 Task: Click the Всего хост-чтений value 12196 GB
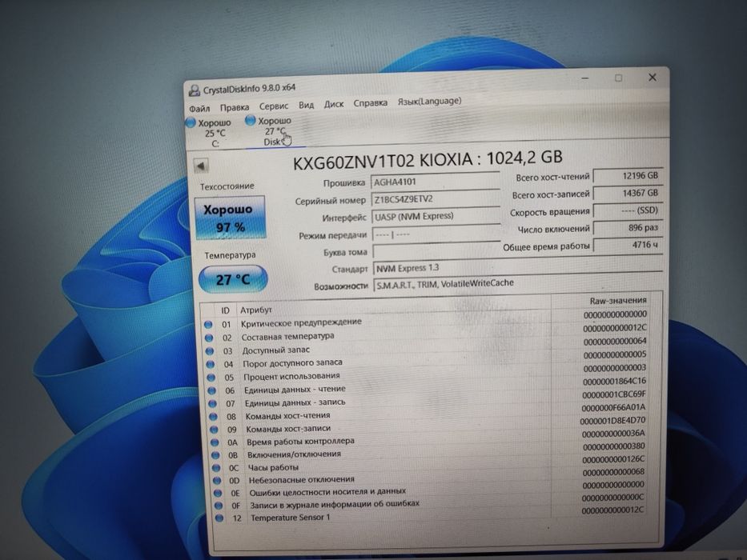point(628,176)
